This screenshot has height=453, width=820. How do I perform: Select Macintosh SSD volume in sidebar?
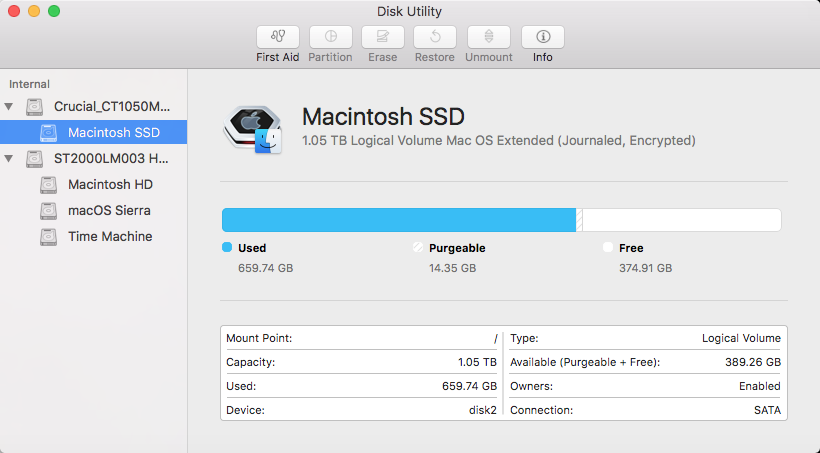coord(93,133)
